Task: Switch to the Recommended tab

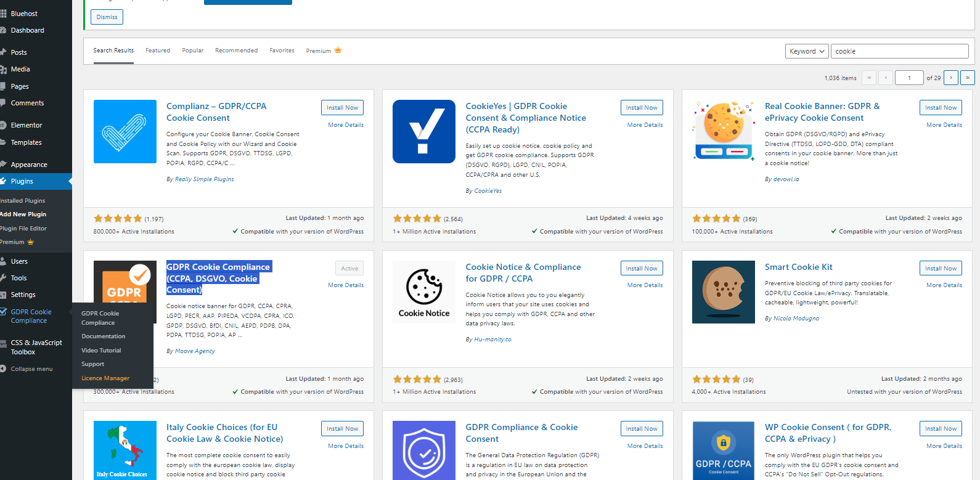Action: pyautogui.click(x=237, y=51)
